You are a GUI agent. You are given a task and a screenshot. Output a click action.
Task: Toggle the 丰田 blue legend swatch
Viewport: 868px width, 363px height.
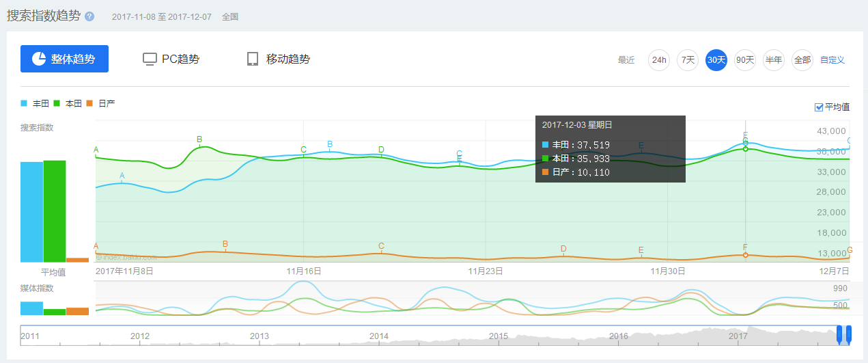(x=25, y=104)
